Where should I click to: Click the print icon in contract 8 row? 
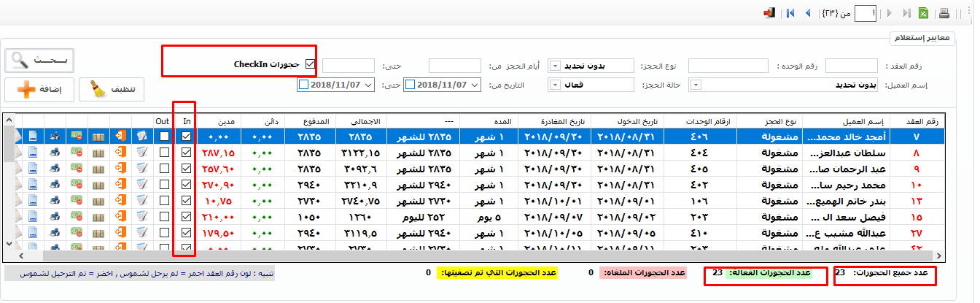[x=55, y=152]
